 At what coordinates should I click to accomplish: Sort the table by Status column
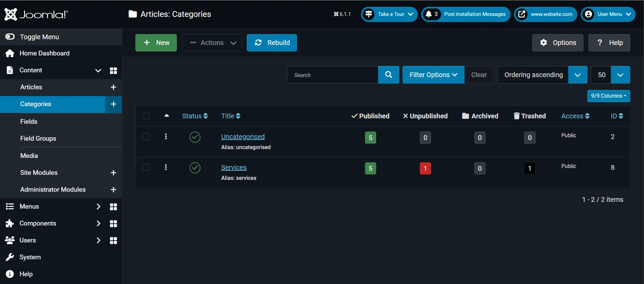195,116
